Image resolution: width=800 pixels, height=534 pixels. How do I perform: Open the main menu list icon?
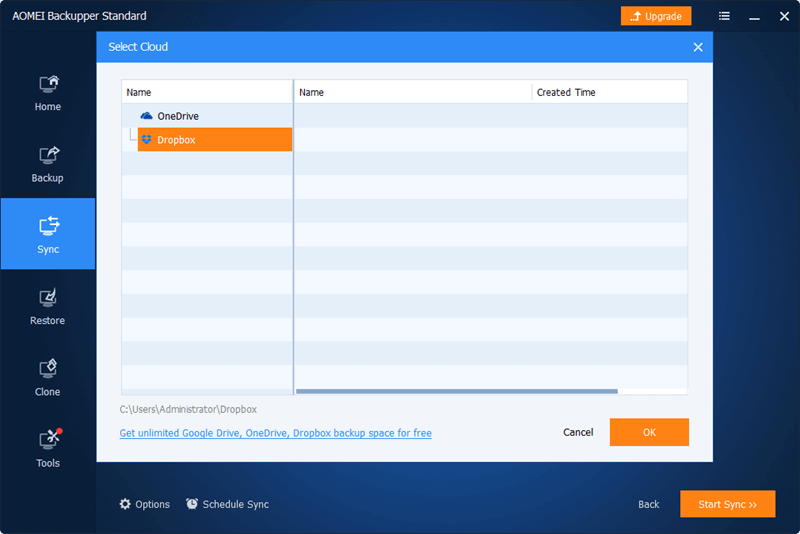click(x=724, y=16)
